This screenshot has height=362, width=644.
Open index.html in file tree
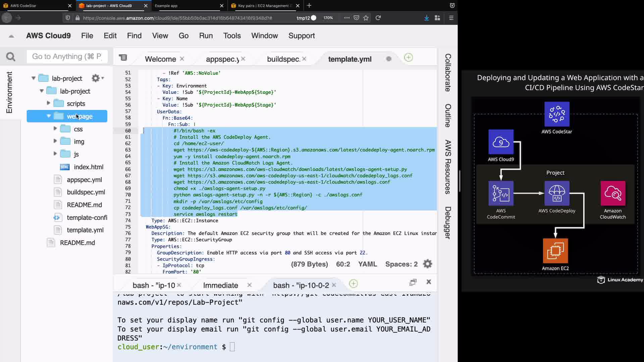pyautogui.click(x=88, y=167)
